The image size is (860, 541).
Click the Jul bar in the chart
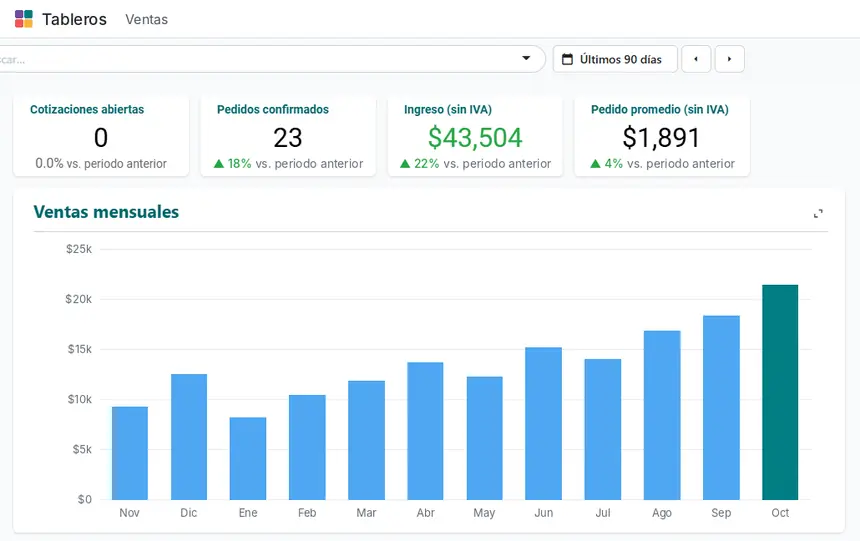[x=603, y=430]
